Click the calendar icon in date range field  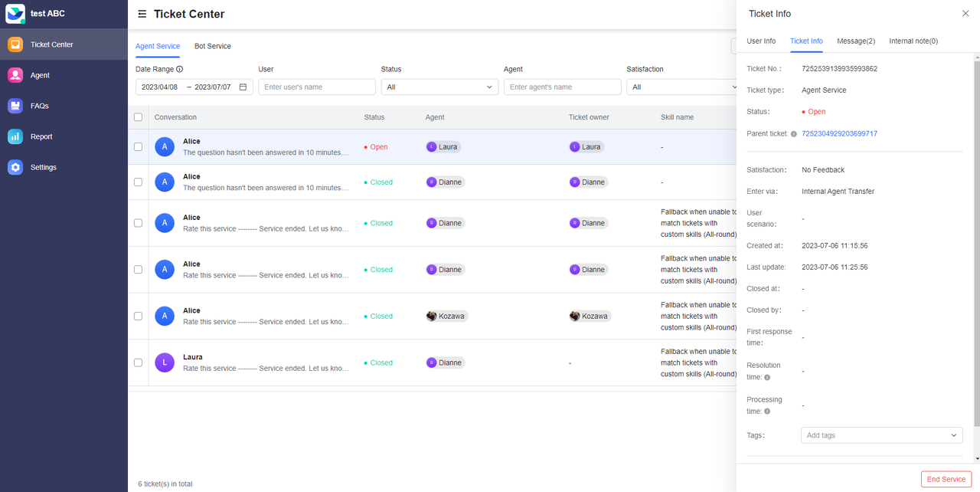tap(243, 87)
